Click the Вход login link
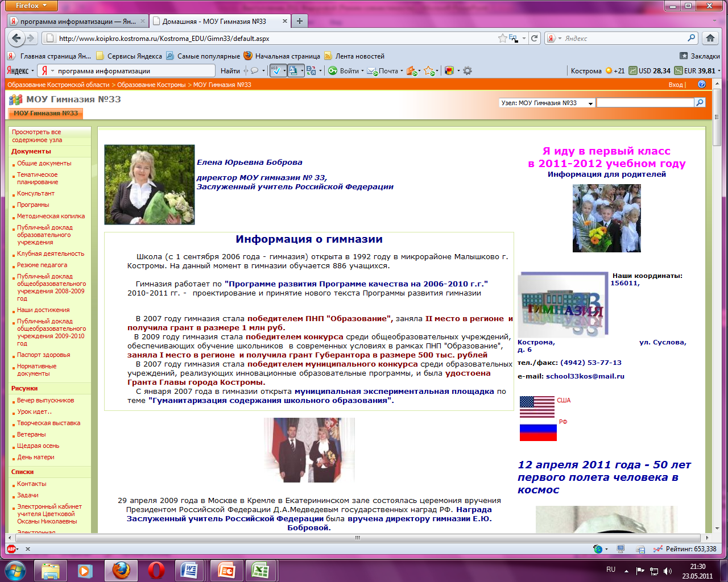This screenshot has width=728, height=582. point(676,85)
